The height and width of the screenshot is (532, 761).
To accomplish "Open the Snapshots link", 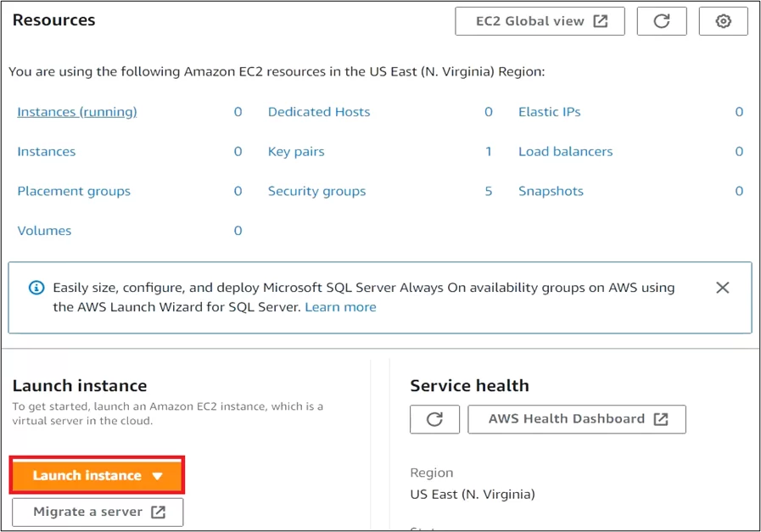I will [551, 191].
